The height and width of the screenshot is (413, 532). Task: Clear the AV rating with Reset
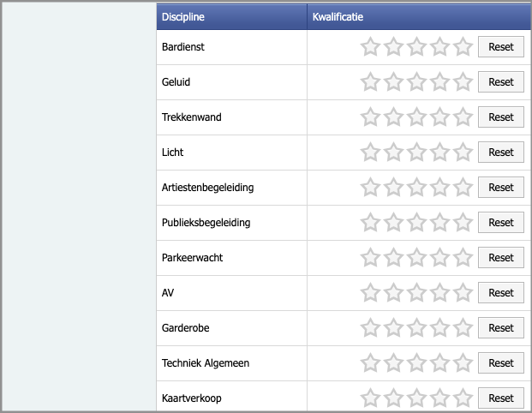coord(500,293)
